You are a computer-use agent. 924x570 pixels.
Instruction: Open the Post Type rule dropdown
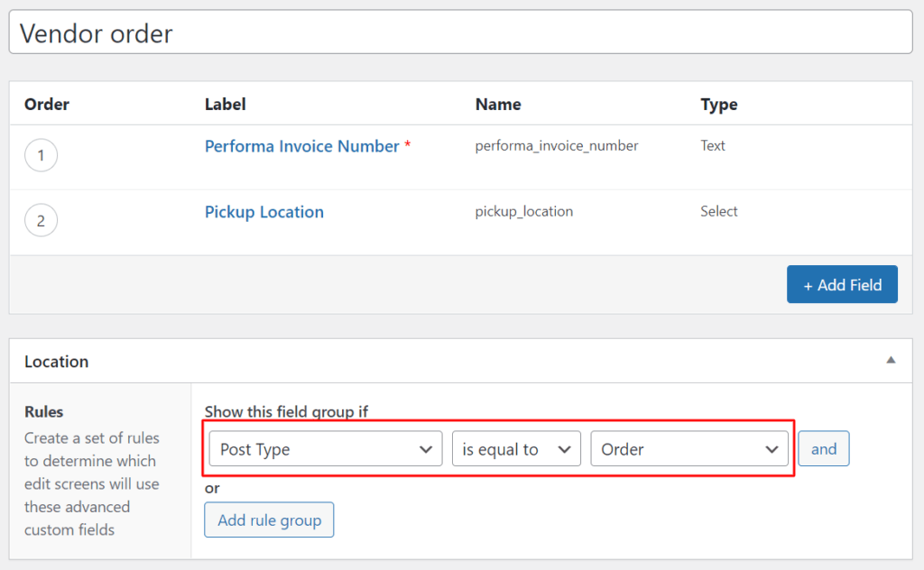click(325, 448)
